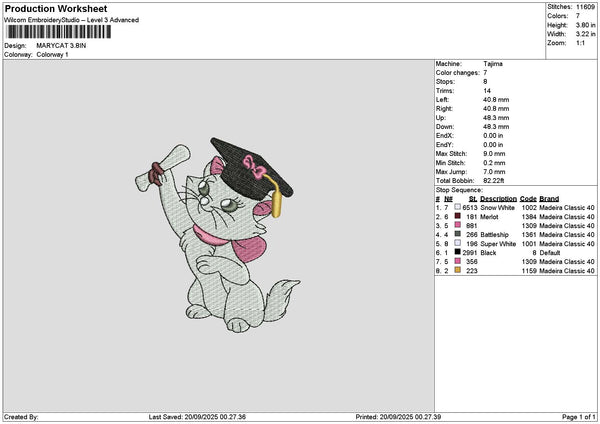Click the pink swatch in row 7
The image size is (600, 424).
coord(457,261)
